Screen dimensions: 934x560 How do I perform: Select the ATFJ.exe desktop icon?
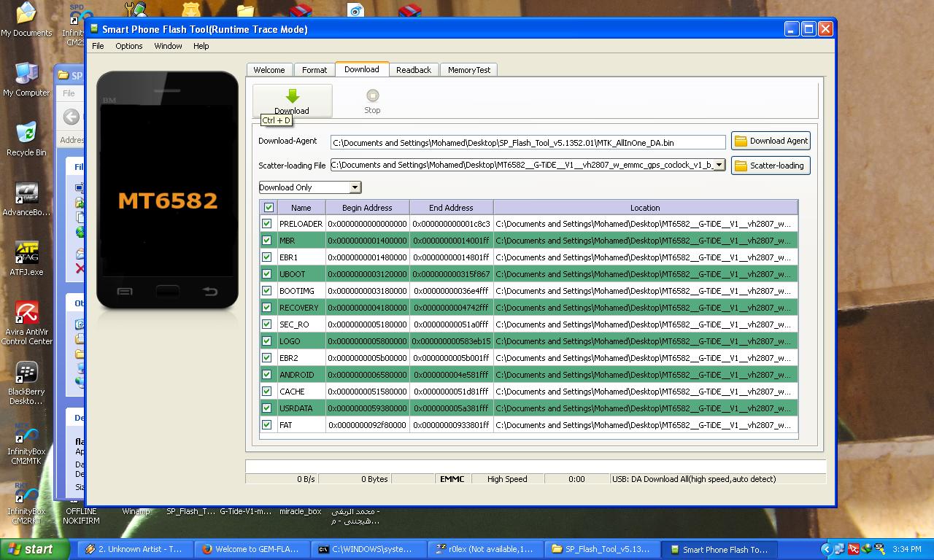point(27,254)
